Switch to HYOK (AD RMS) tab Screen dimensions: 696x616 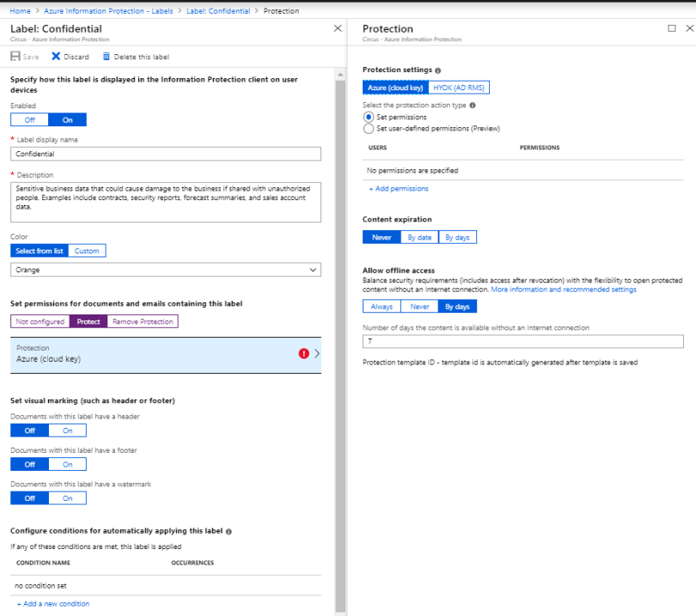point(459,88)
